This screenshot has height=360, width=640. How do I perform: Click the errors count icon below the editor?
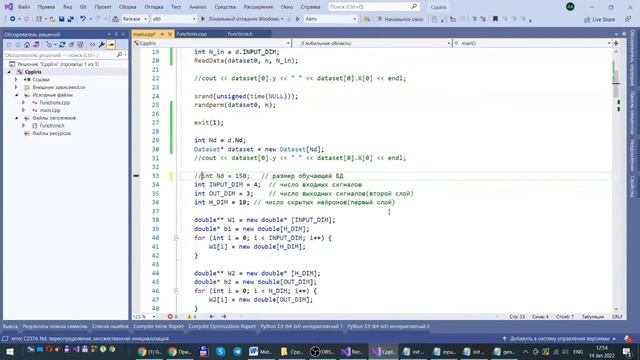pos(170,317)
